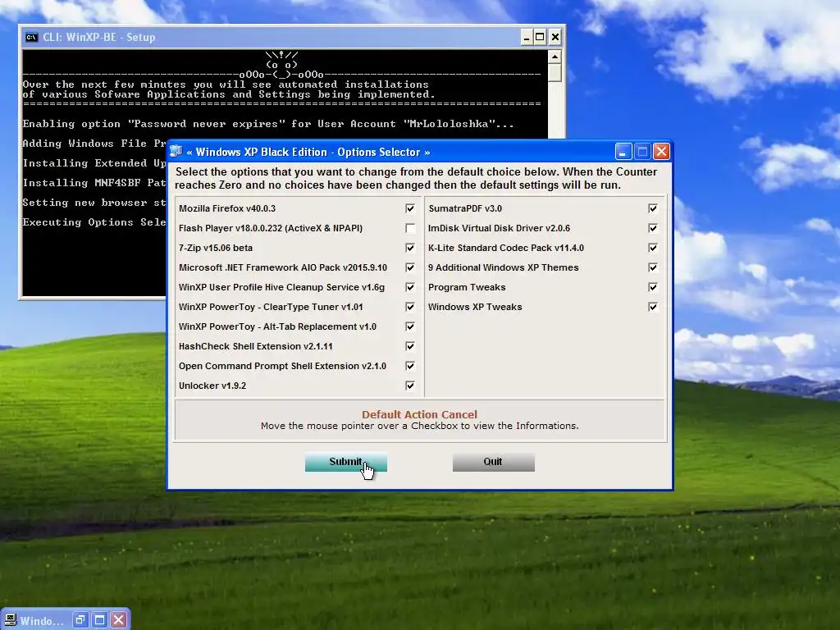Uncheck the Mozilla Firefox v40.0.3 checkbox
Viewport: 840px width, 630px height.
pos(410,208)
